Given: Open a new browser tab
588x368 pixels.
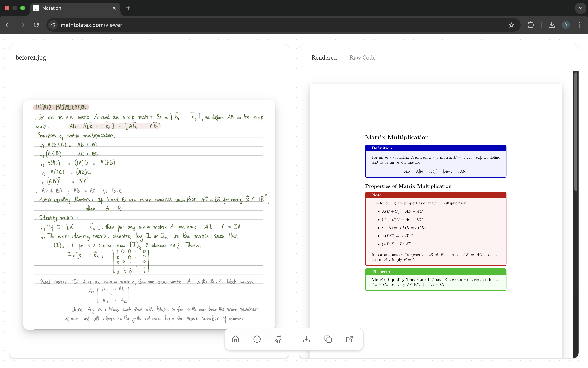Looking at the screenshot, I should [x=128, y=8].
